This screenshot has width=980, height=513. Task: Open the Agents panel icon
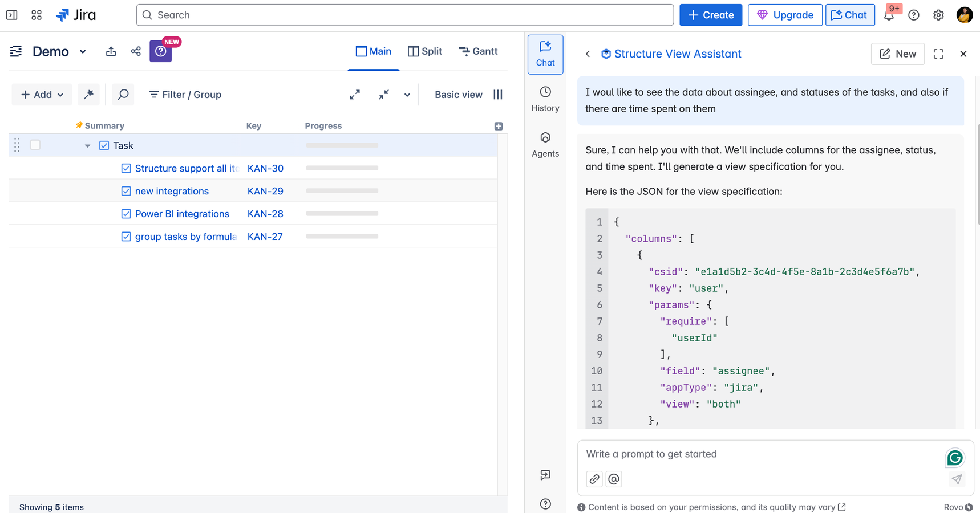pos(545,145)
